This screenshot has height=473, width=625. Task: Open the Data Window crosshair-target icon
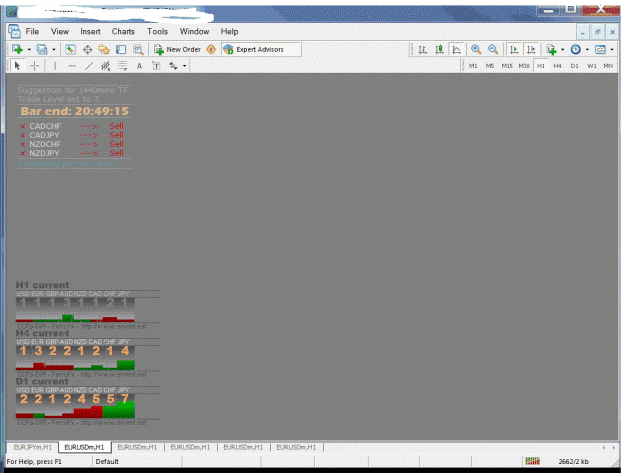coord(87,49)
